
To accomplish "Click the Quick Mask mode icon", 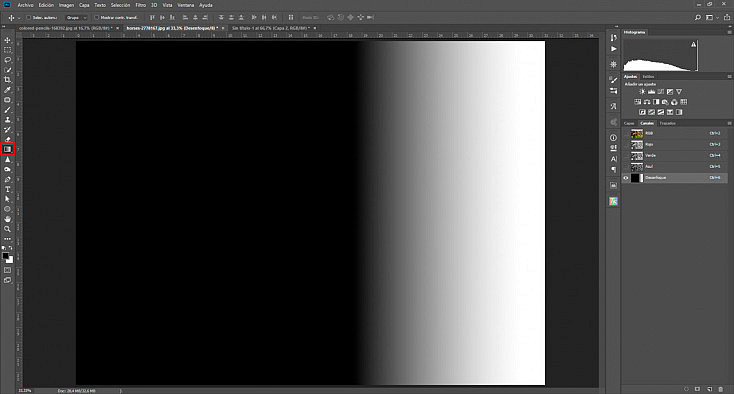I will click(7, 270).
